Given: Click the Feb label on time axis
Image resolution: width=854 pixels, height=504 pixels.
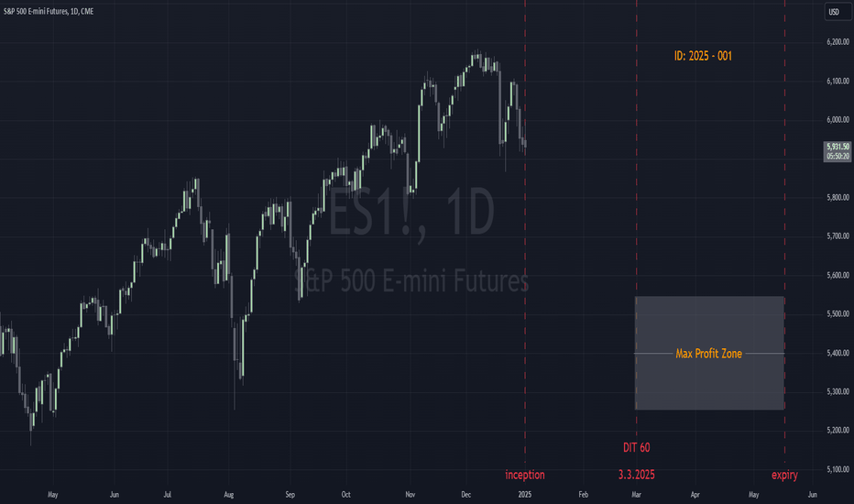Looking at the screenshot, I should pyautogui.click(x=584, y=495).
